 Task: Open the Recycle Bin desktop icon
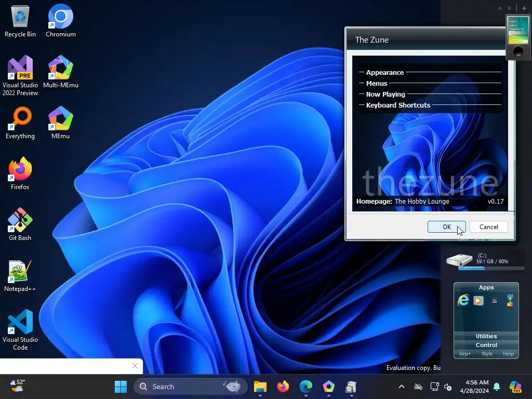(x=20, y=21)
